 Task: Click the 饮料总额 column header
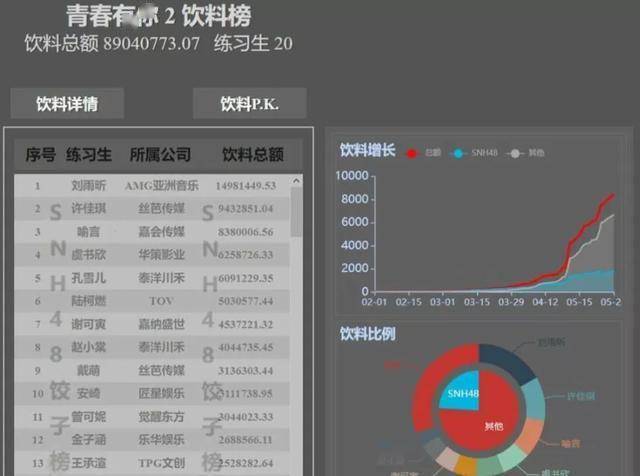click(x=253, y=155)
